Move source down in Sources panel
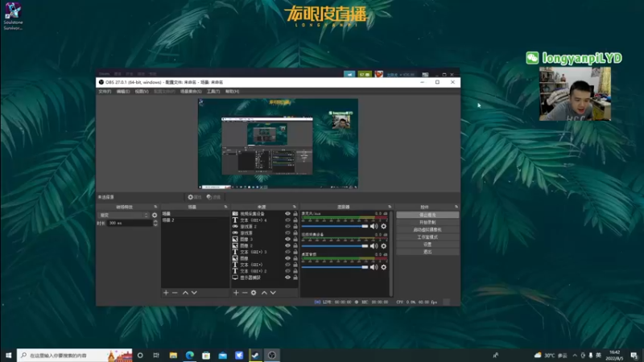 click(x=273, y=293)
